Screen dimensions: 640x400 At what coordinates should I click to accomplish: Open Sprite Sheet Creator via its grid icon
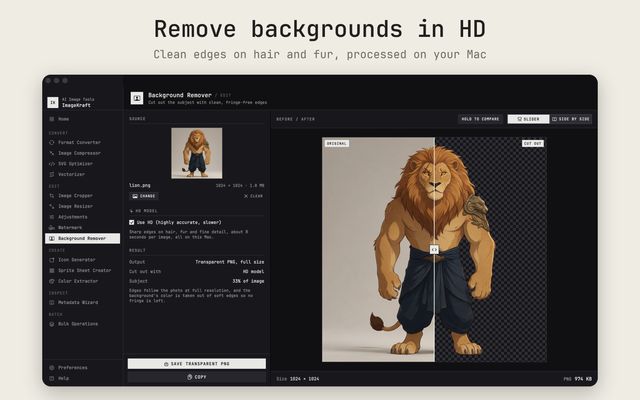click(52, 271)
